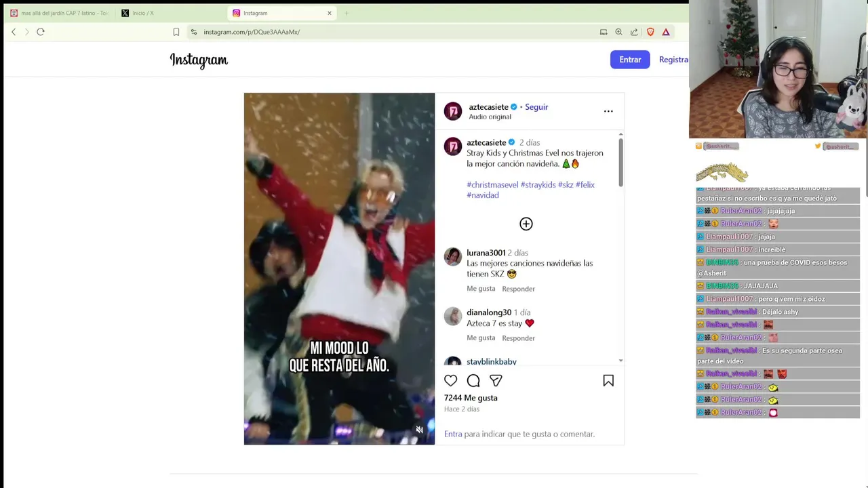Open the Registrarte sign-up link
This screenshot has width=868, height=488.
(x=673, y=60)
